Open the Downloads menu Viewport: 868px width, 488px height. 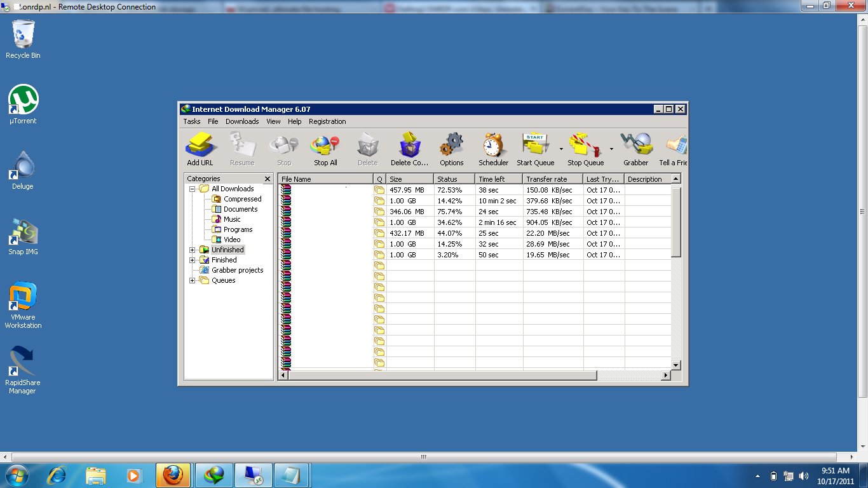coord(242,121)
